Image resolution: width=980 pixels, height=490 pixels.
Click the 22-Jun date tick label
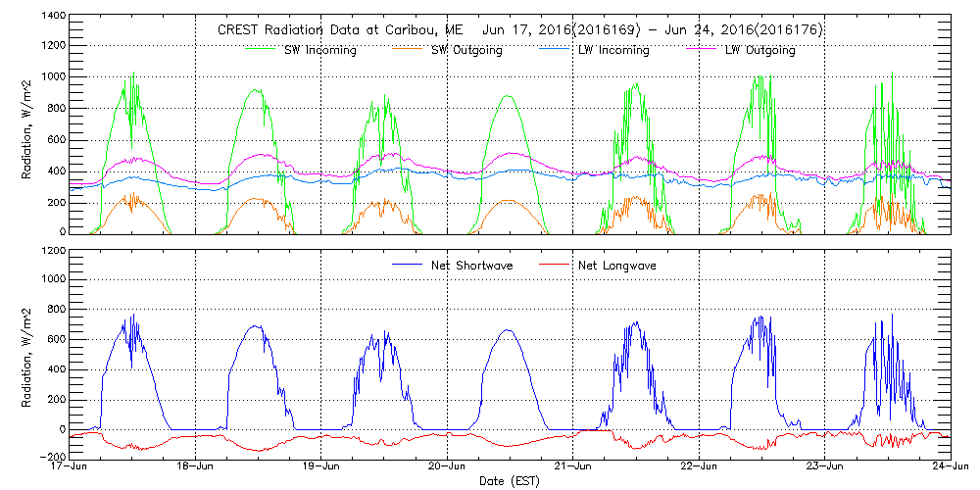click(x=700, y=466)
